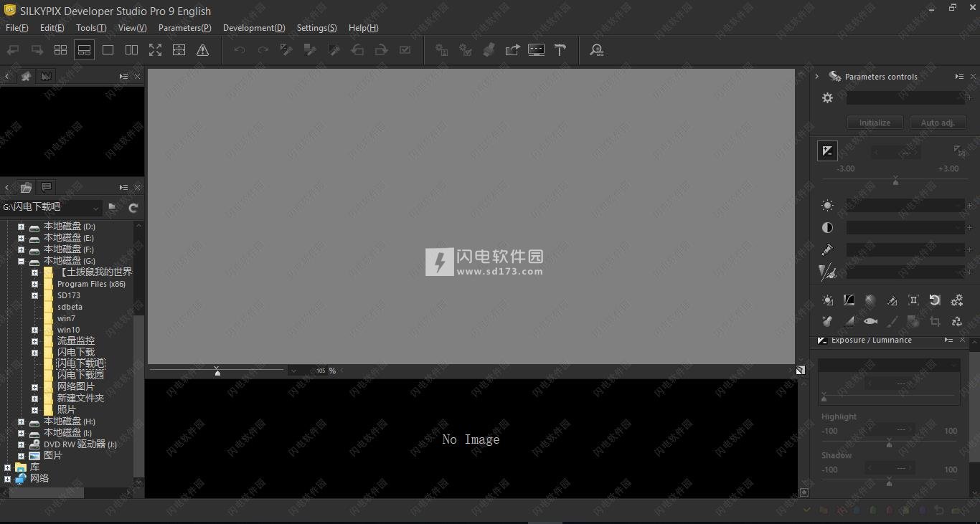Screen dimensions: 980x524
Task: Click the white balance sun icon
Action: [827, 206]
